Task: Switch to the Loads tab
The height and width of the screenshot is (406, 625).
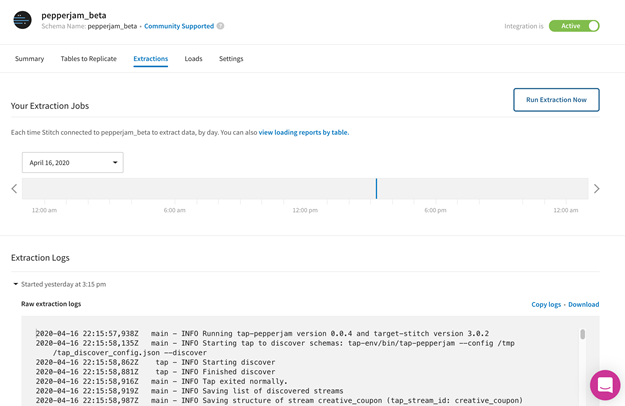Action: click(193, 59)
